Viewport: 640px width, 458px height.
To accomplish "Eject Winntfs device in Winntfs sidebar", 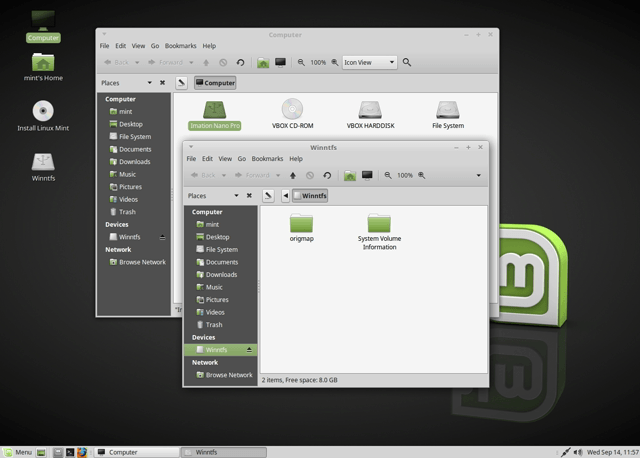I will [249, 350].
